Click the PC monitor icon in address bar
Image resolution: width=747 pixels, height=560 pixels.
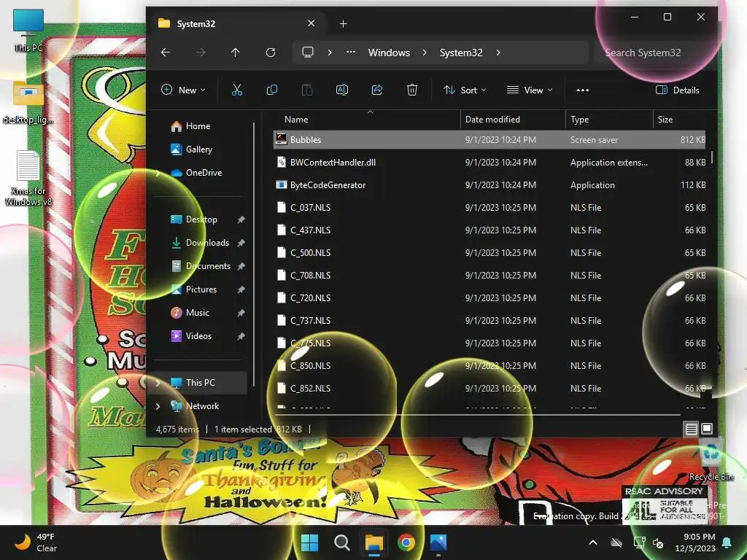308,52
